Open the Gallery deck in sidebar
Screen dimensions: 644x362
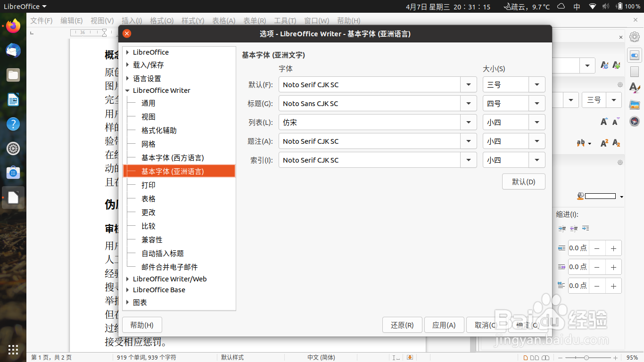click(x=635, y=105)
